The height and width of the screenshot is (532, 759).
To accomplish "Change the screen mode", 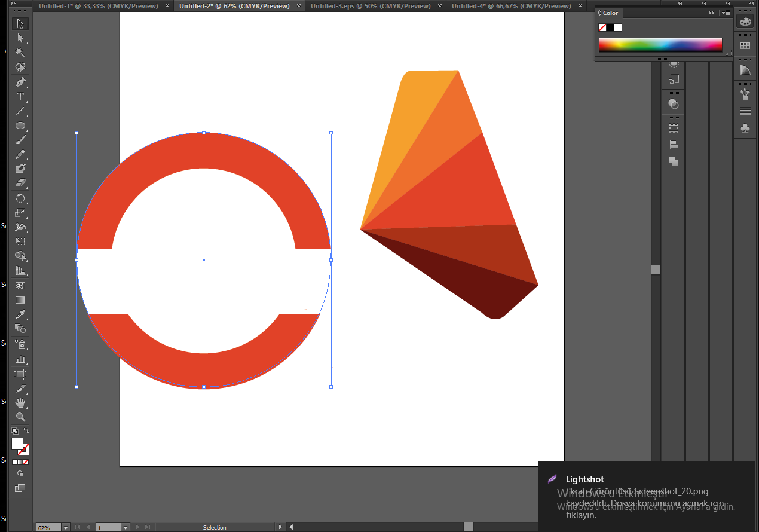I will (x=20, y=488).
